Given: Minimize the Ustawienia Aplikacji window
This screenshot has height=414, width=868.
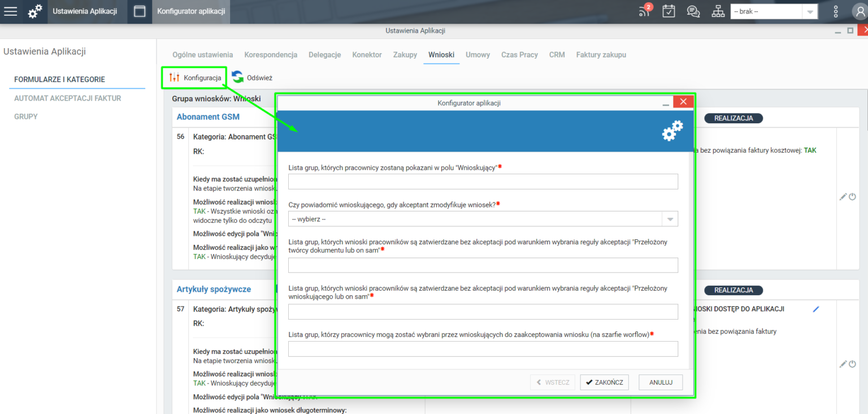Looking at the screenshot, I should (x=837, y=31).
